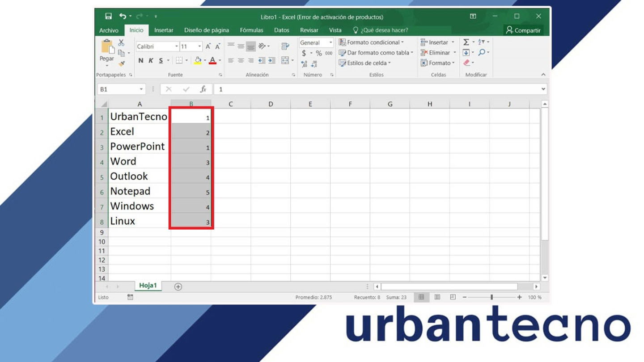Image resolution: width=644 pixels, height=362 pixels.
Task: Click the zoom slider handle
Action: point(491,297)
